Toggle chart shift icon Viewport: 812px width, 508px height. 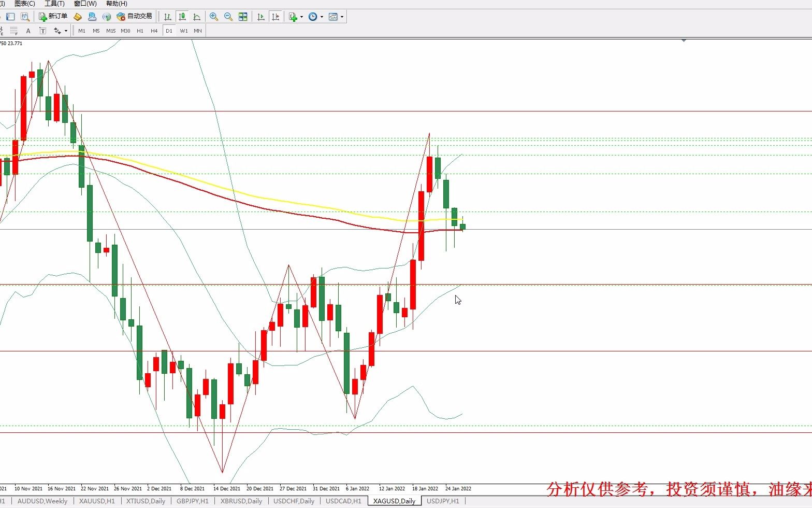275,17
